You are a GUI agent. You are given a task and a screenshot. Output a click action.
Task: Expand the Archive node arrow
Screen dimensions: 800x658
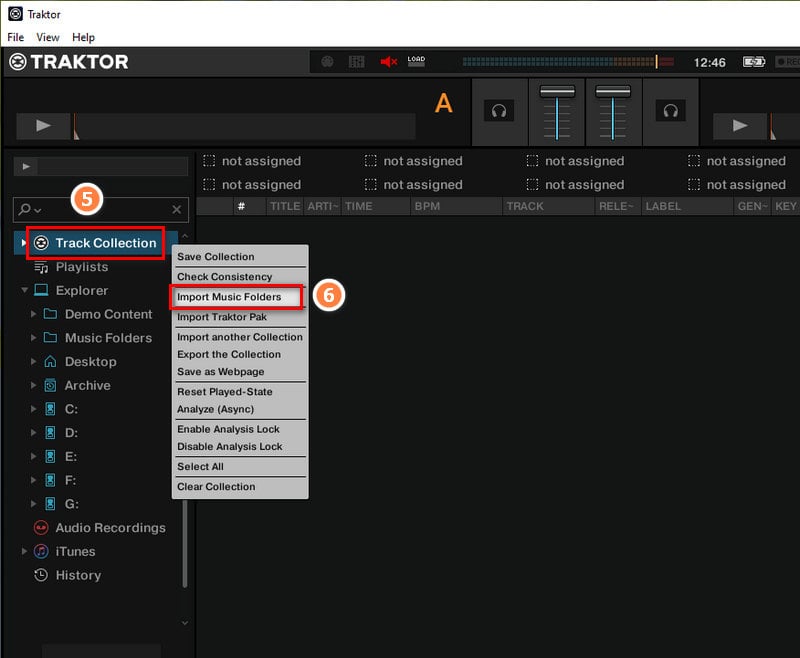coord(33,385)
